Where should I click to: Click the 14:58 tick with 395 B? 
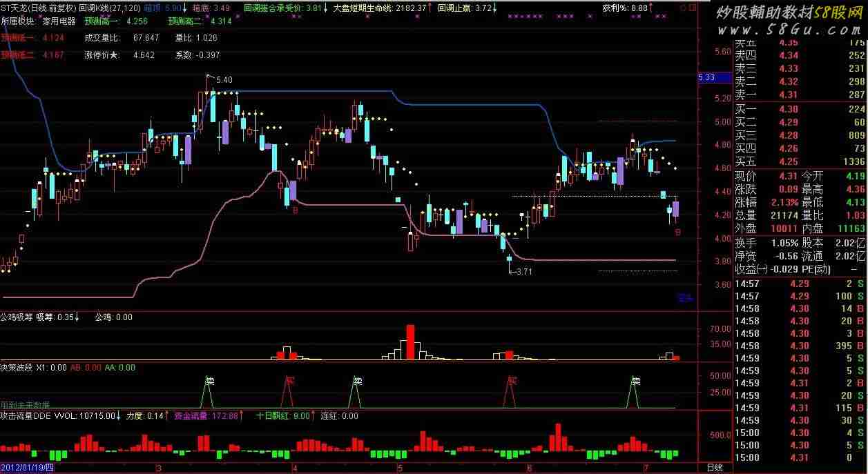pyautogui.click(x=800, y=346)
